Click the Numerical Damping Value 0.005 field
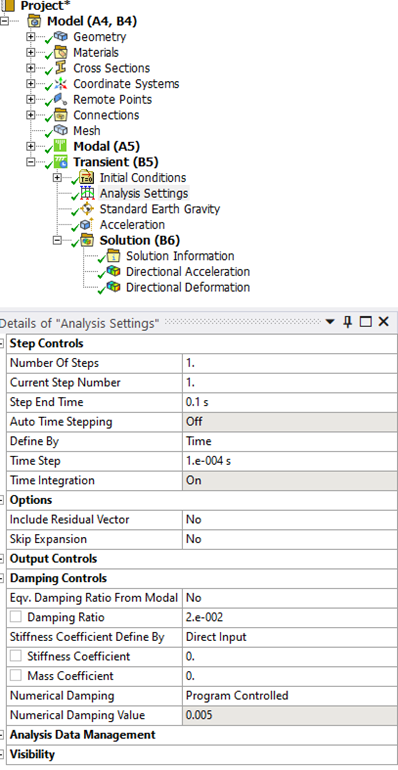 (x=289, y=715)
